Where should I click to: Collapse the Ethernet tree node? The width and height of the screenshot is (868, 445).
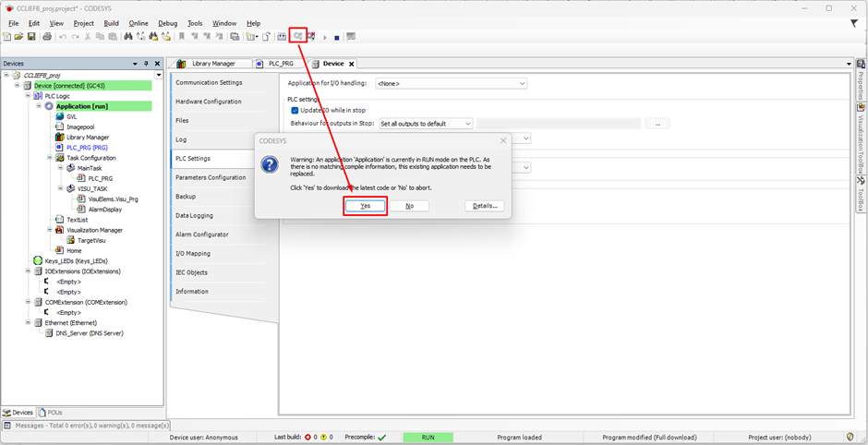pyautogui.click(x=28, y=323)
